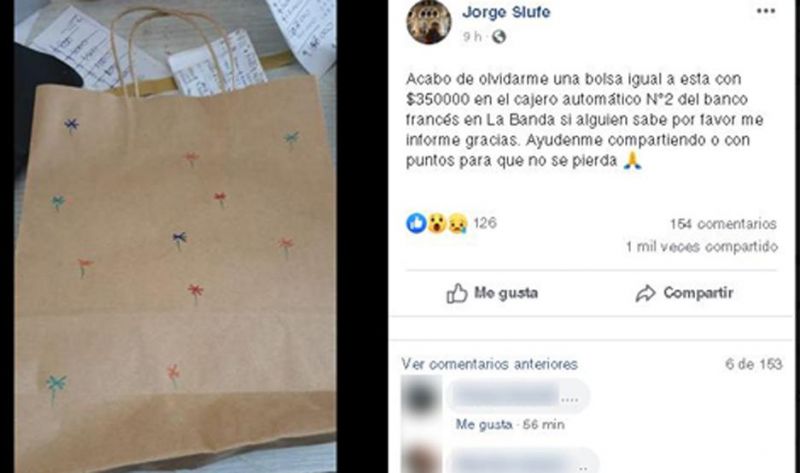
Task: Open the paper bag photo
Action: 176,236
